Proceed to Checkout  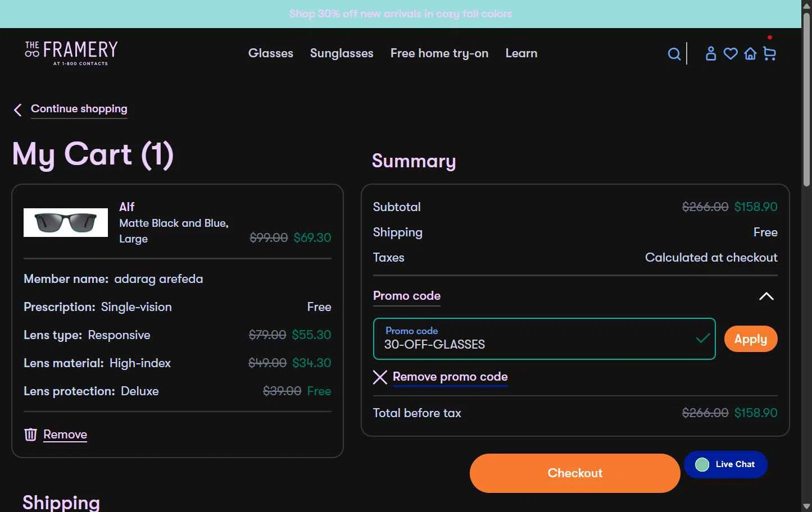tap(575, 473)
